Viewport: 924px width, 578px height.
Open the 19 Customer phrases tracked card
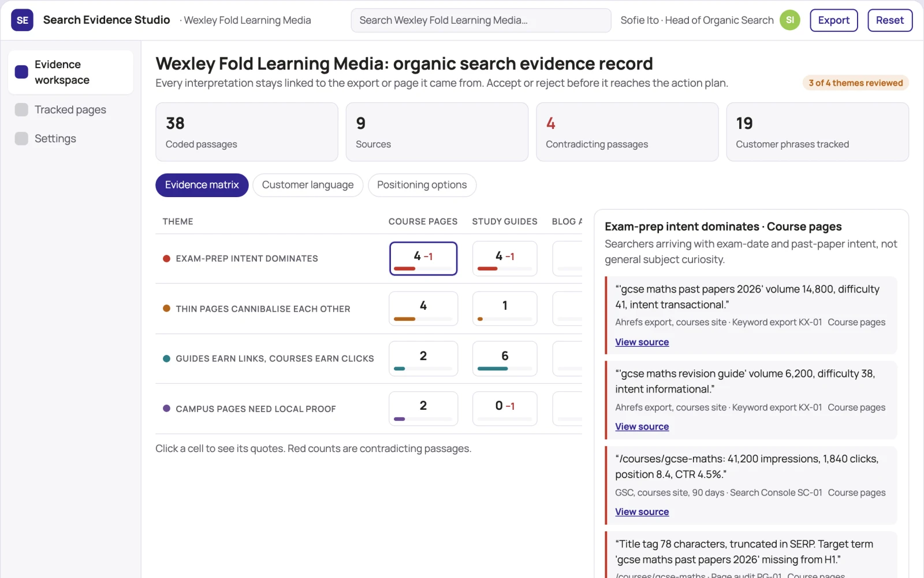point(817,132)
